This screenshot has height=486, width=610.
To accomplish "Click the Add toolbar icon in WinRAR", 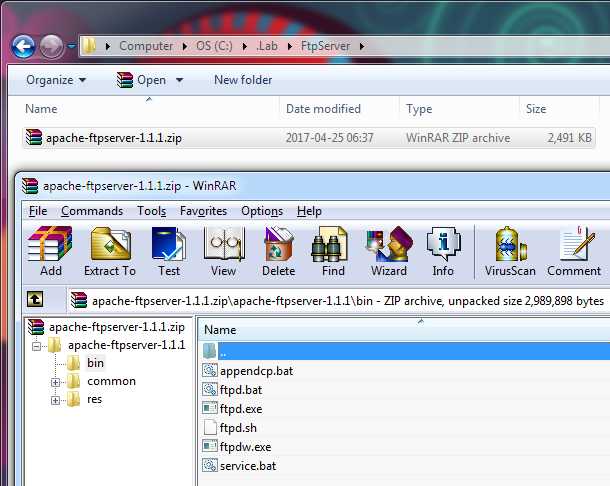I will (x=51, y=244).
